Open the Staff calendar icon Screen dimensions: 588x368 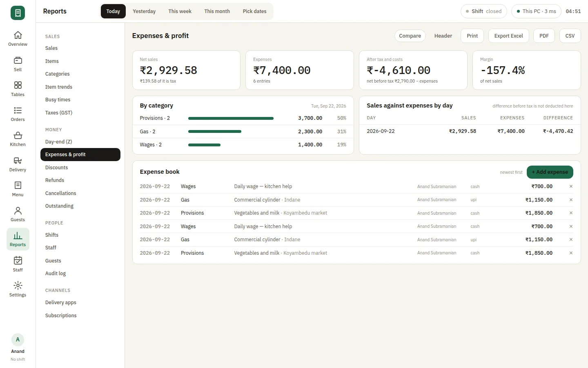[18, 265]
